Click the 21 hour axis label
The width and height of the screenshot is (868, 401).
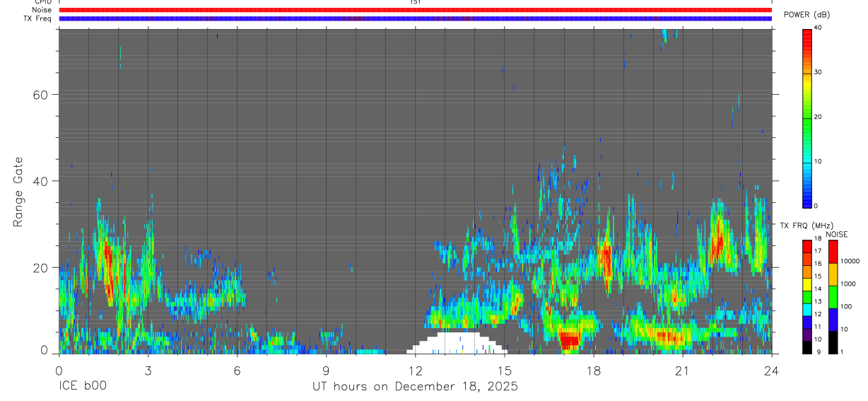click(x=683, y=370)
